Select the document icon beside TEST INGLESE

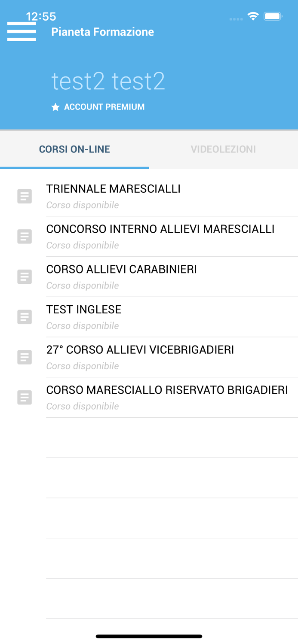(x=25, y=317)
